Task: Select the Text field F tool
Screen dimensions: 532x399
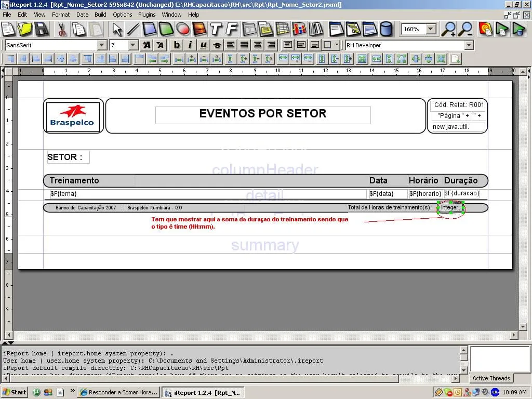Action: pos(232,29)
